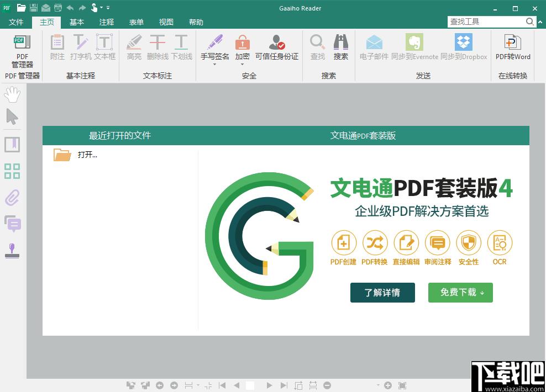Click the print icon in title bar
The height and width of the screenshot is (392, 546).
(58, 8)
